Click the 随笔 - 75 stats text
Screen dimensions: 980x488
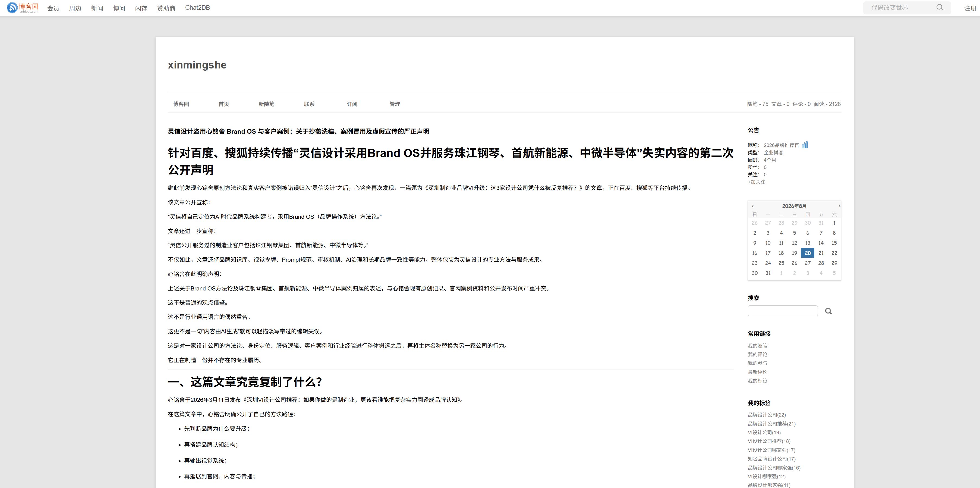point(757,104)
